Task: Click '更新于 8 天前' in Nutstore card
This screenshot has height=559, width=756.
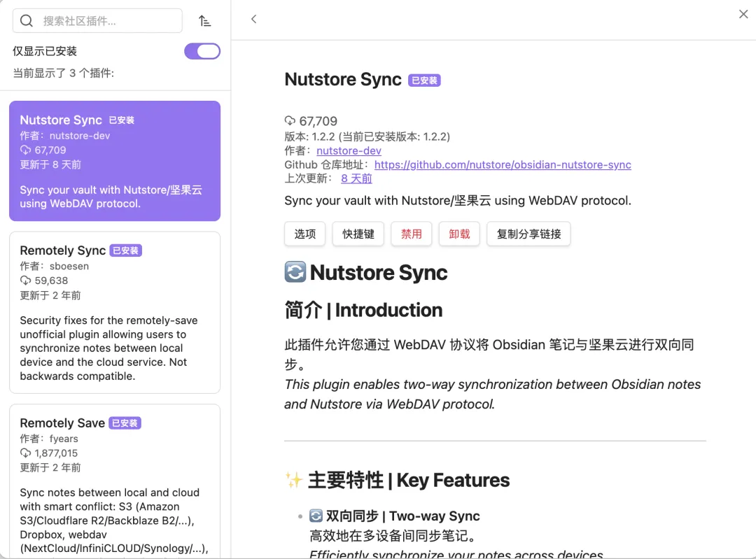Action: 50,165
